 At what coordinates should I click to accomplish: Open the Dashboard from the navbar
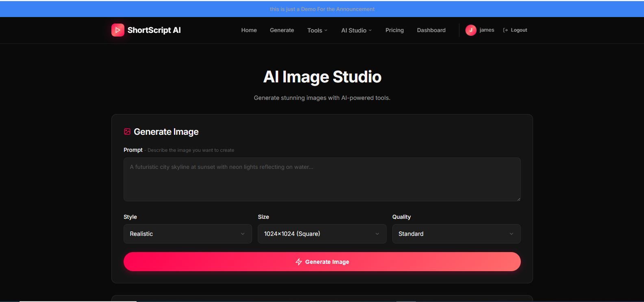click(x=431, y=30)
